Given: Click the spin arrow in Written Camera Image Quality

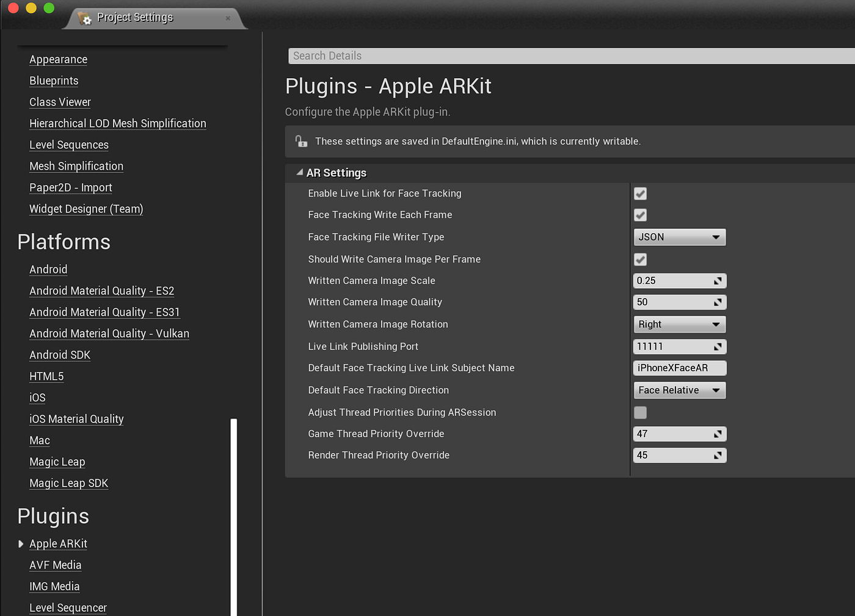Looking at the screenshot, I should point(718,302).
